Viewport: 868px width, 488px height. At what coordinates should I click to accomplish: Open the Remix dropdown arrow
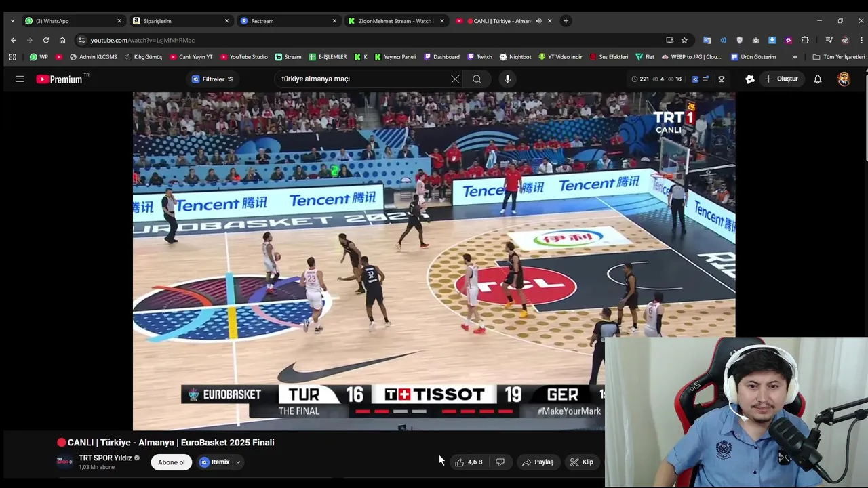point(238,462)
